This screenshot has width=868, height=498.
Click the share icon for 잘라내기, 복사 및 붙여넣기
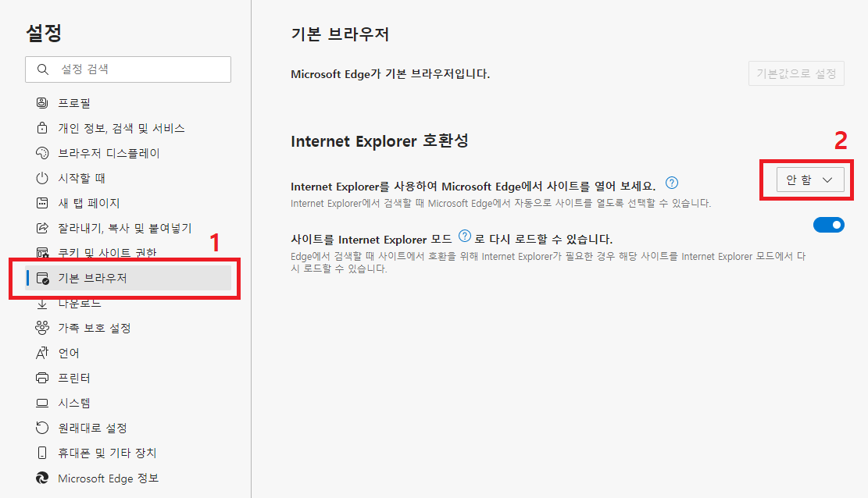tap(42, 228)
